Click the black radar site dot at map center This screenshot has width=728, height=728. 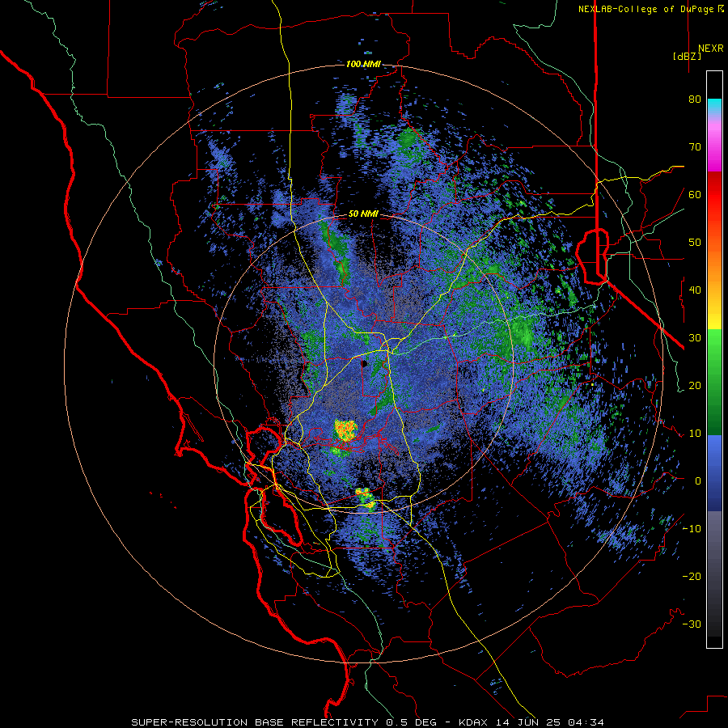pyautogui.click(x=365, y=363)
